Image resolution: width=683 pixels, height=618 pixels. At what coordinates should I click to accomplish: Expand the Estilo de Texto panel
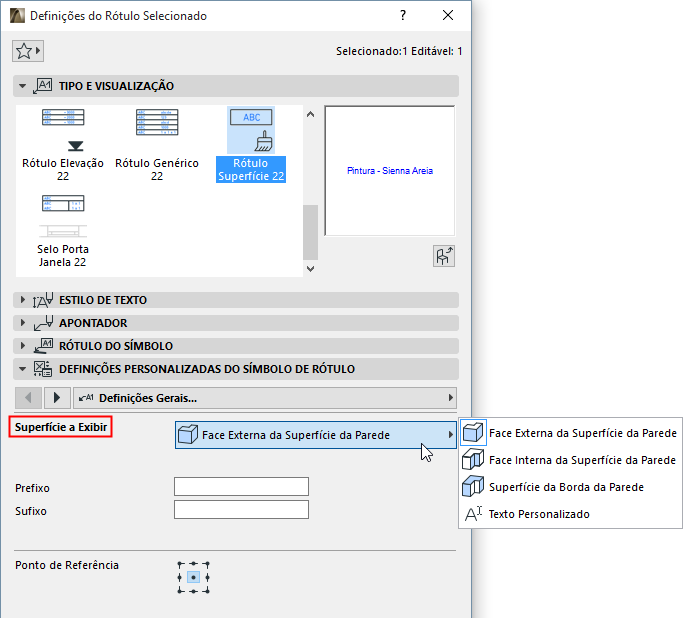[22, 300]
